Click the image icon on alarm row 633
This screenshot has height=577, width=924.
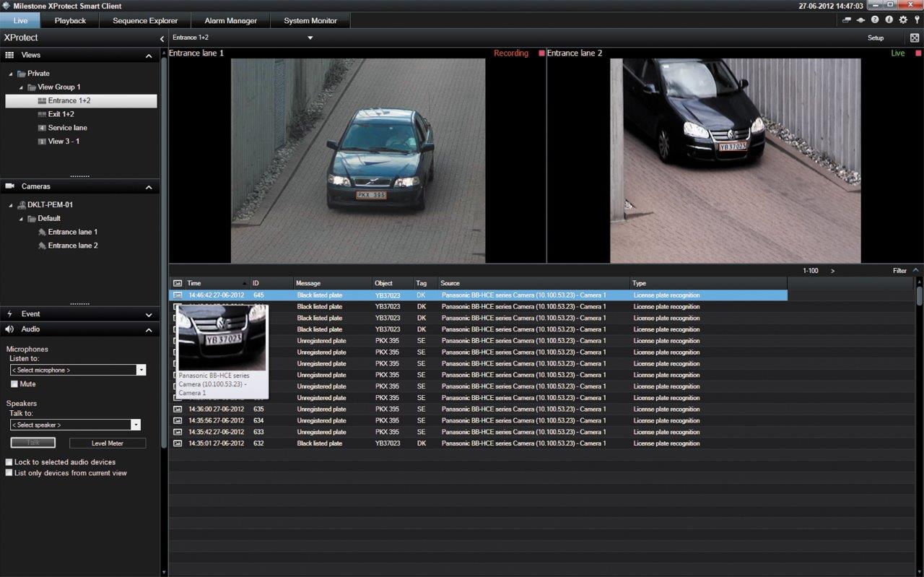pyautogui.click(x=178, y=432)
